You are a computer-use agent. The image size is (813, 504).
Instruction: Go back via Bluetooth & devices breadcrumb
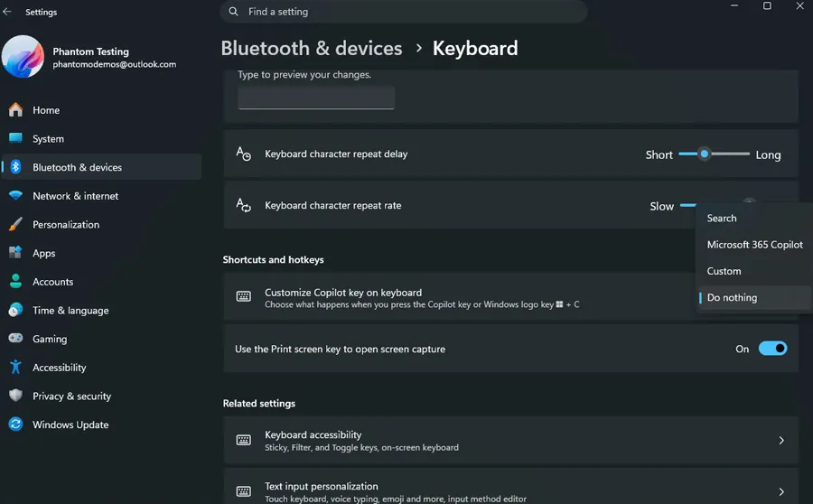(x=311, y=48)
